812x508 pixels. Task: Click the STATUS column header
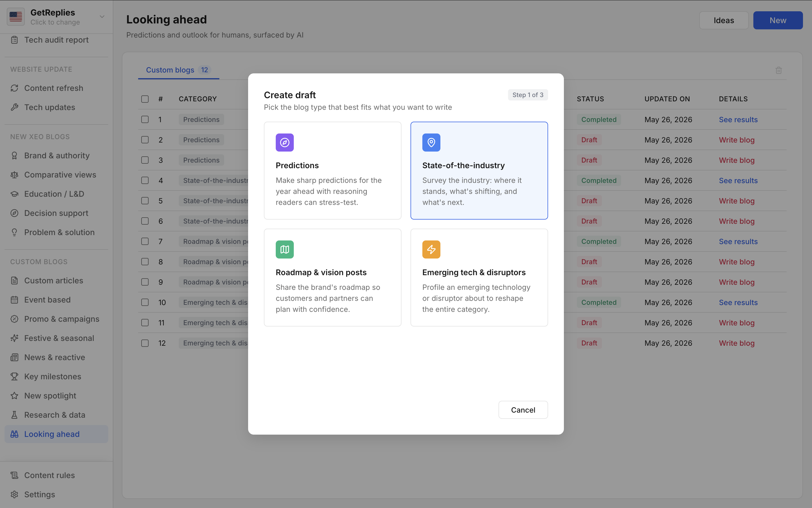click(x=590, y=99)
